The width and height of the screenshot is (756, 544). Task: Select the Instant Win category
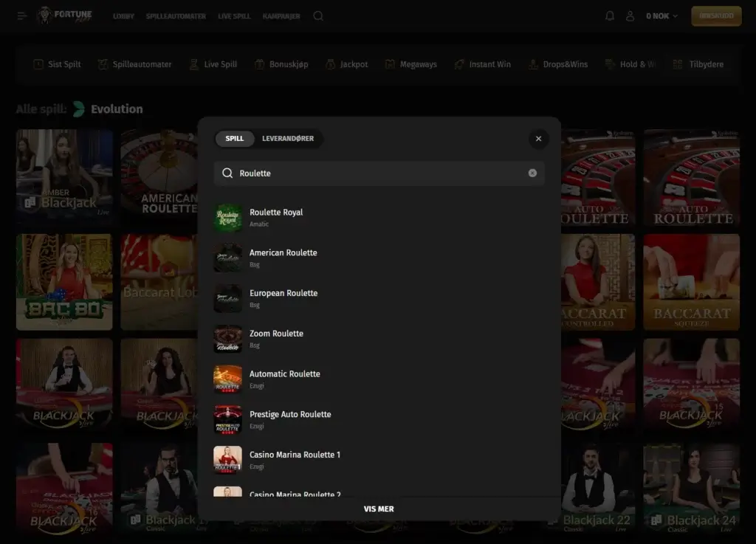click(482, 64)
